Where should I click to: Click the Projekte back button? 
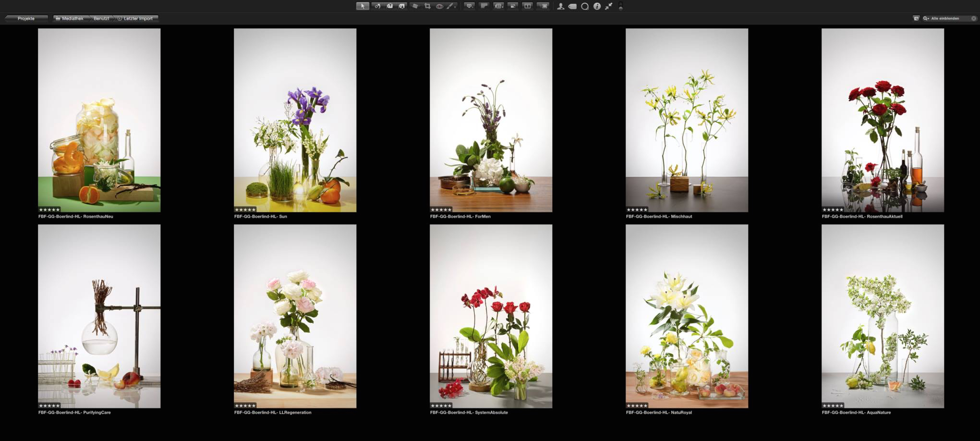tap(26, 18)
